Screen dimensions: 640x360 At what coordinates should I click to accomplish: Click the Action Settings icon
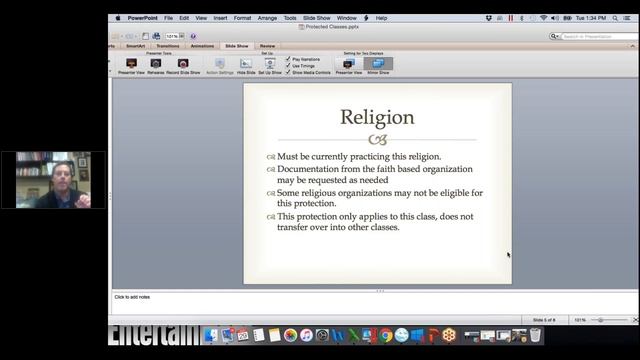pyautogui.click(x=220, y=66)
